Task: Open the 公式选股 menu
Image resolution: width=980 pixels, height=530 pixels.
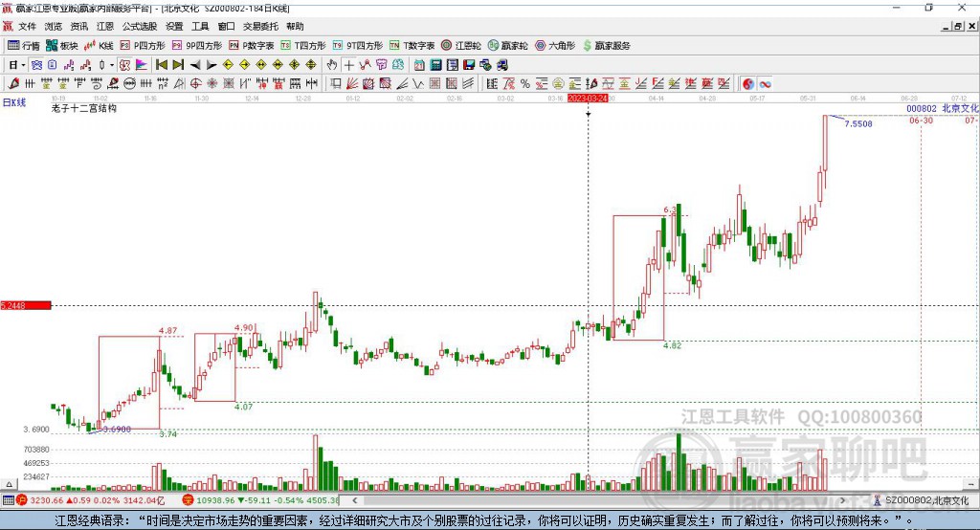Action: point(140,26)
